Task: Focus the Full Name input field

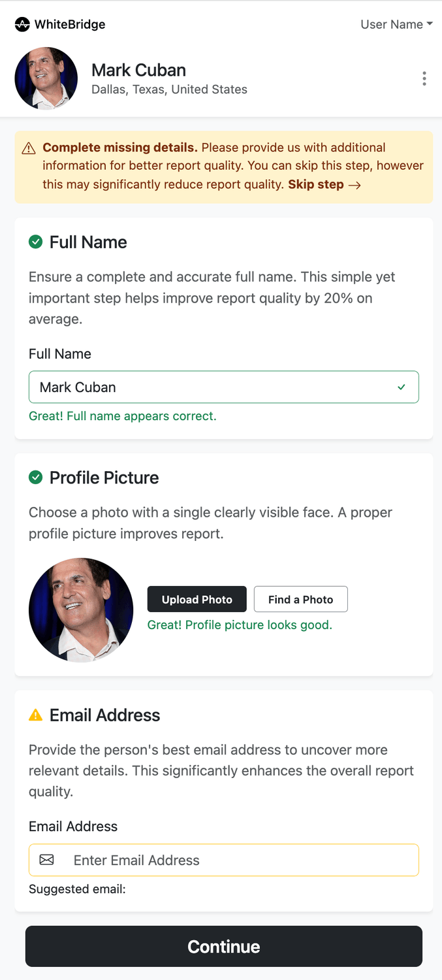Action: (224, 387)
